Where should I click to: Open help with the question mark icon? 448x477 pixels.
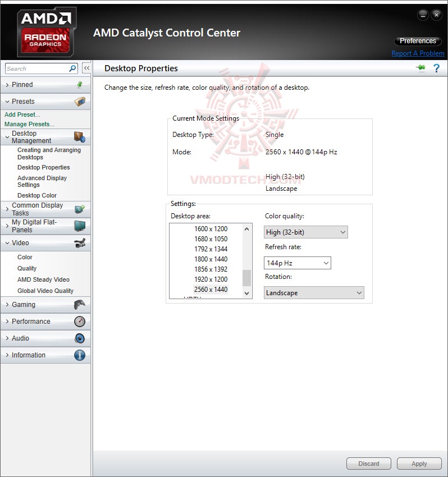pos(436,68)
